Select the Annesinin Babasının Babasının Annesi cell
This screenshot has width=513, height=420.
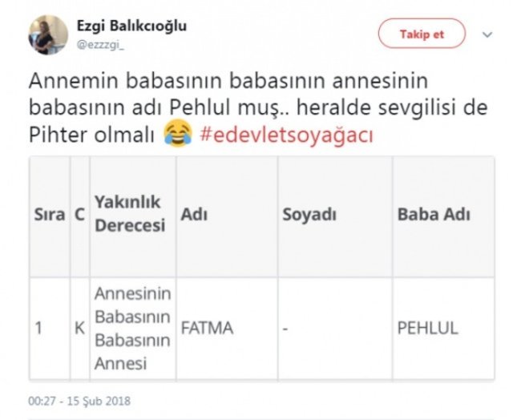(x=133, y=329)
